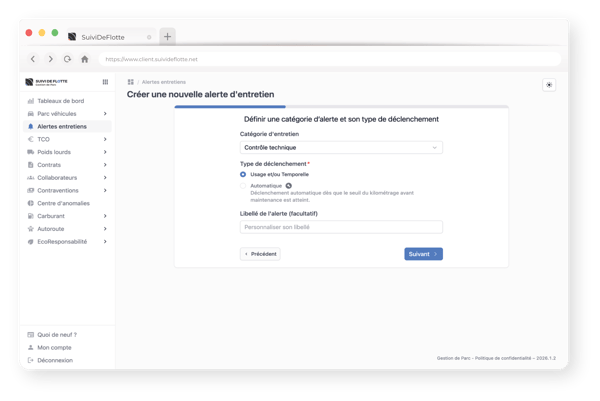The image size is (600, 401).
Task: Open a new browser tab with plus
Action: tap(167, 37)
